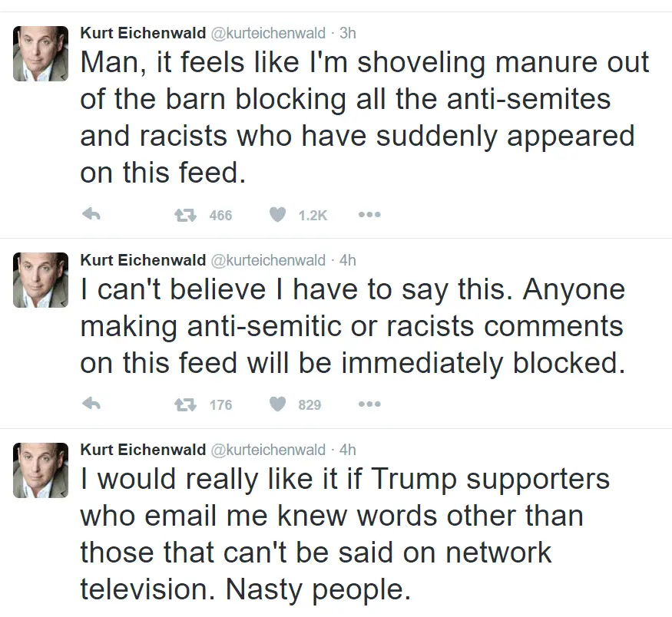Like the tweet with 829 likes

(277, 404)
